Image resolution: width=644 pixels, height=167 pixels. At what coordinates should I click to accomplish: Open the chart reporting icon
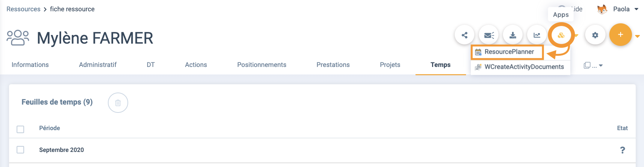pos(537,35)
